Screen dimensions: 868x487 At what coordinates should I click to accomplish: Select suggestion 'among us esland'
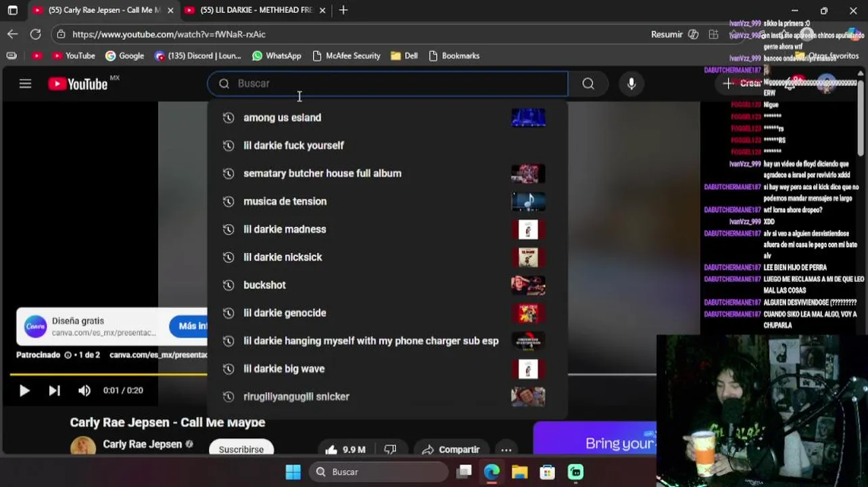pos(387,118)
